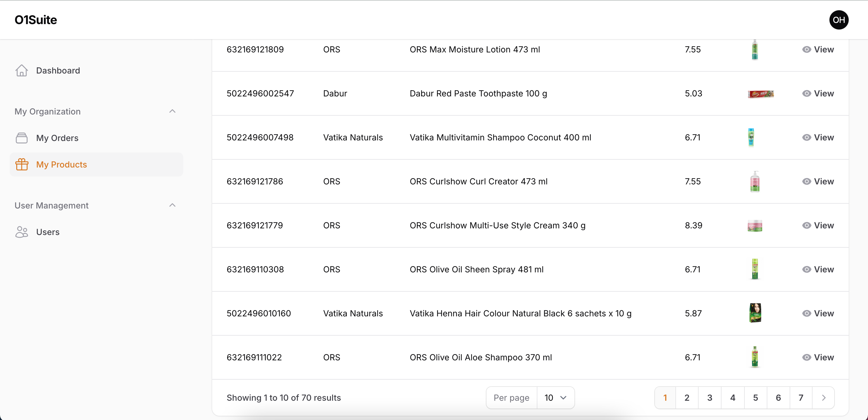Click the My Orders box icon

[x=22, y=138]
